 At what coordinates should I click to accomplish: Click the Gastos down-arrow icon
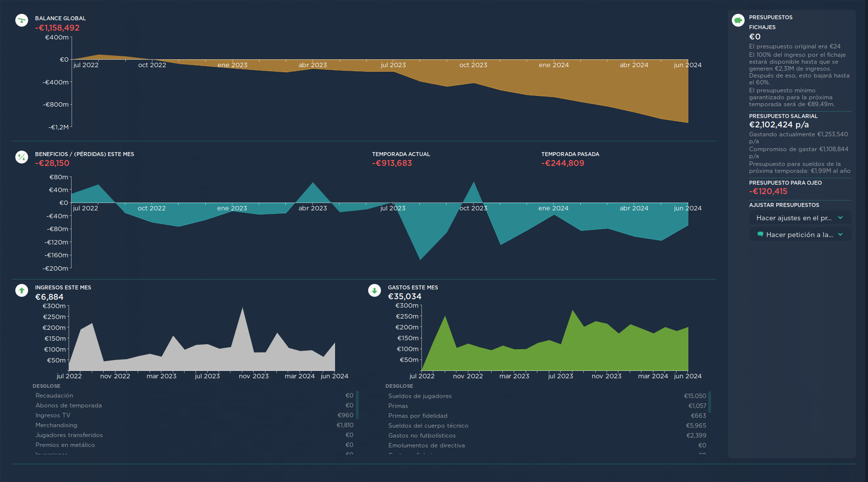click(x=375, y=290)
